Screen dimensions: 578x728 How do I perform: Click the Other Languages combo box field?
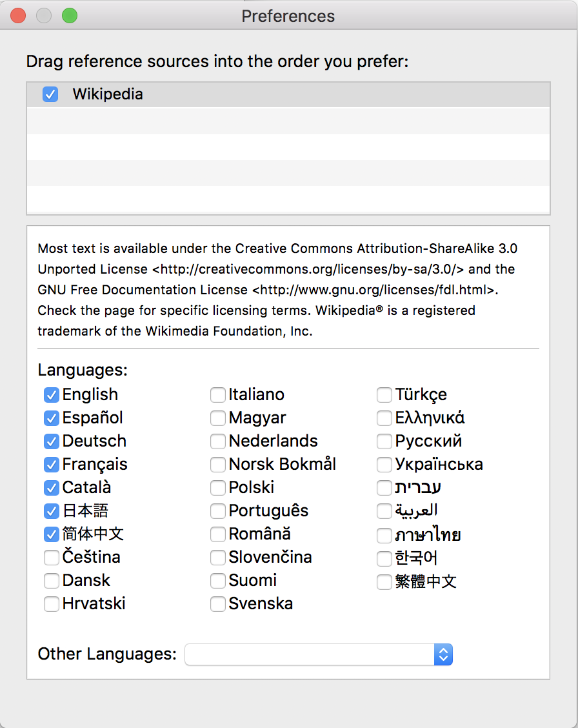click(x=318, y=654)
